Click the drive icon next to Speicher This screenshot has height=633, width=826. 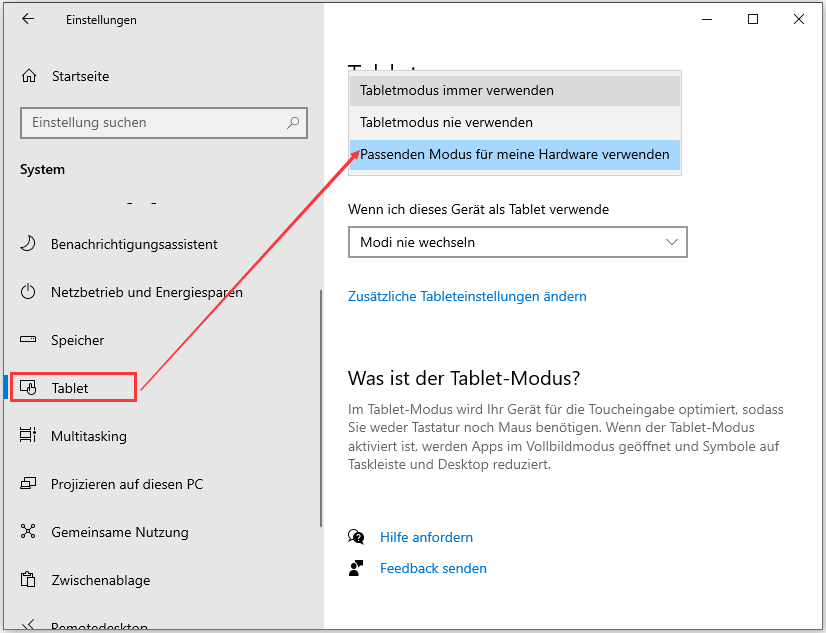pyautogui.click(x=30, y=340)
